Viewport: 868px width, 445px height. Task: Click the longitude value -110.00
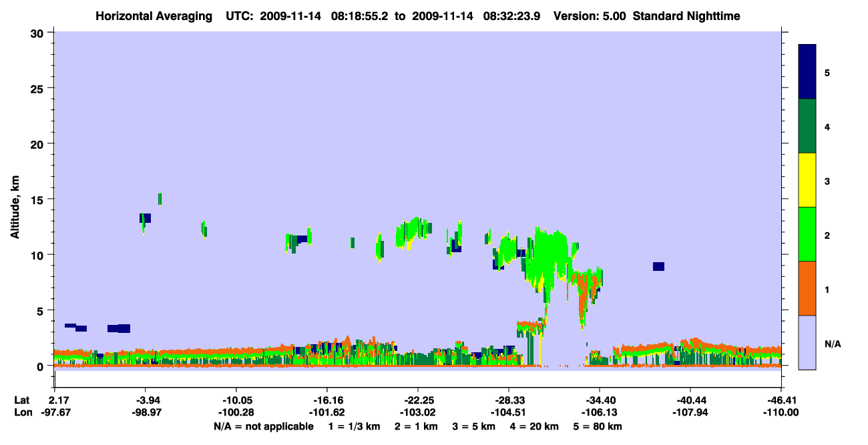(781, 413)
